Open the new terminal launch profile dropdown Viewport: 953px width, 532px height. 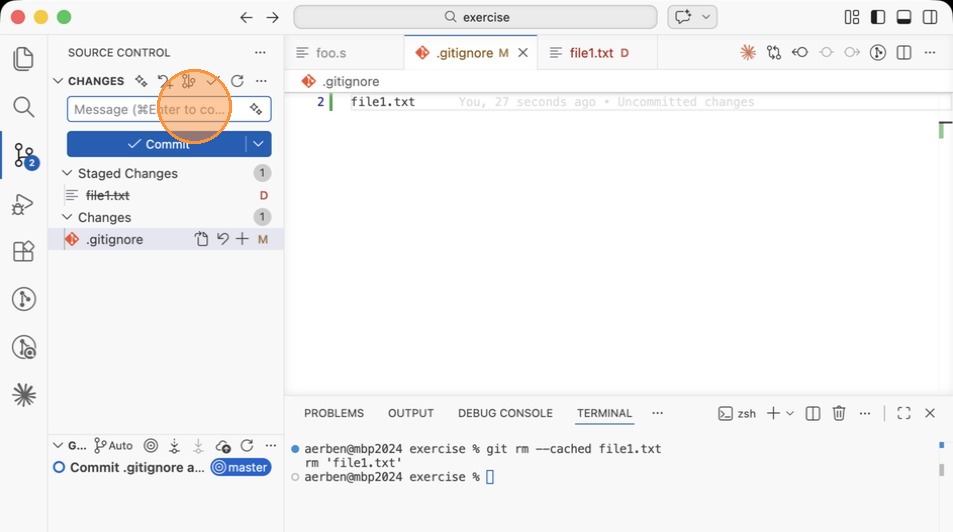pos(790,413)
